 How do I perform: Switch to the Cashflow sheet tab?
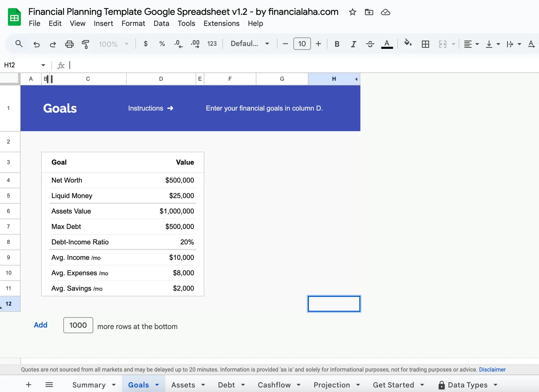[274, 385]
